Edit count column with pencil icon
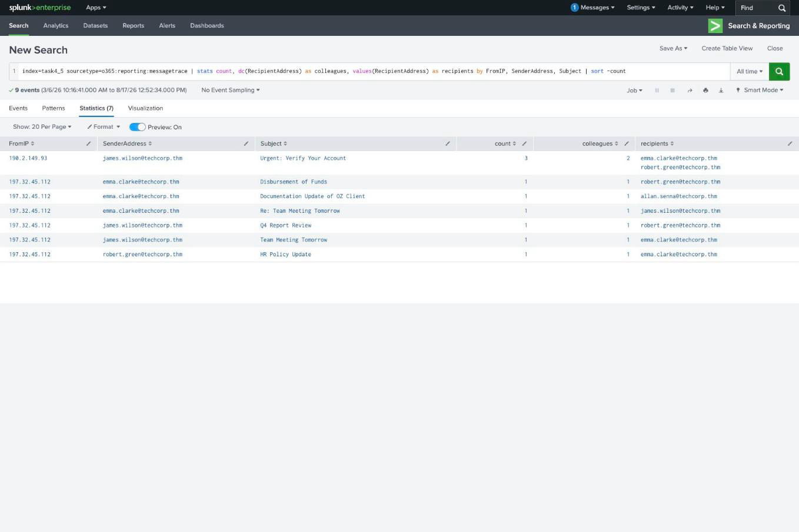The height and width of the screenshot is (532, 799). 524,143
